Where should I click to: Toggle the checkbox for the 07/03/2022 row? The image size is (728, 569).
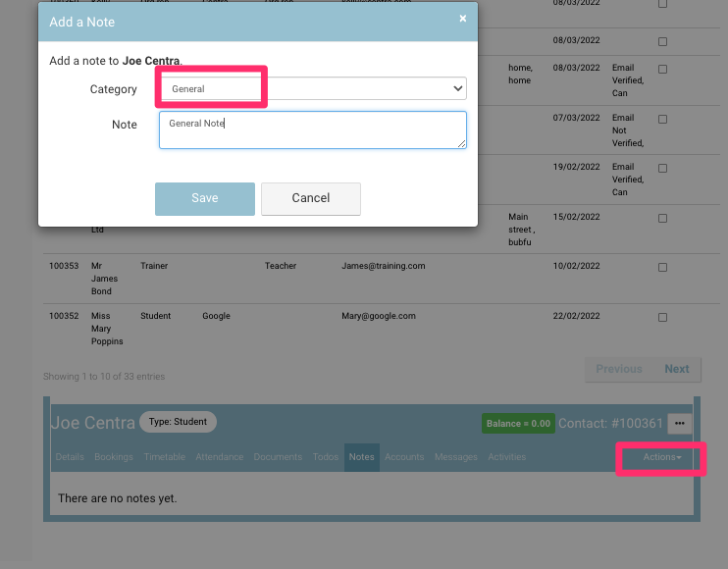[x=662, y=119]
